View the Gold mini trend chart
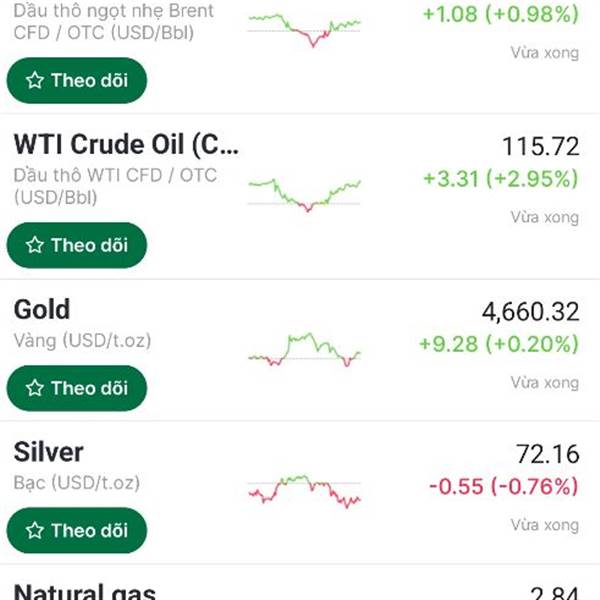The width and height of the screenshot is (600, 600). 304,348
